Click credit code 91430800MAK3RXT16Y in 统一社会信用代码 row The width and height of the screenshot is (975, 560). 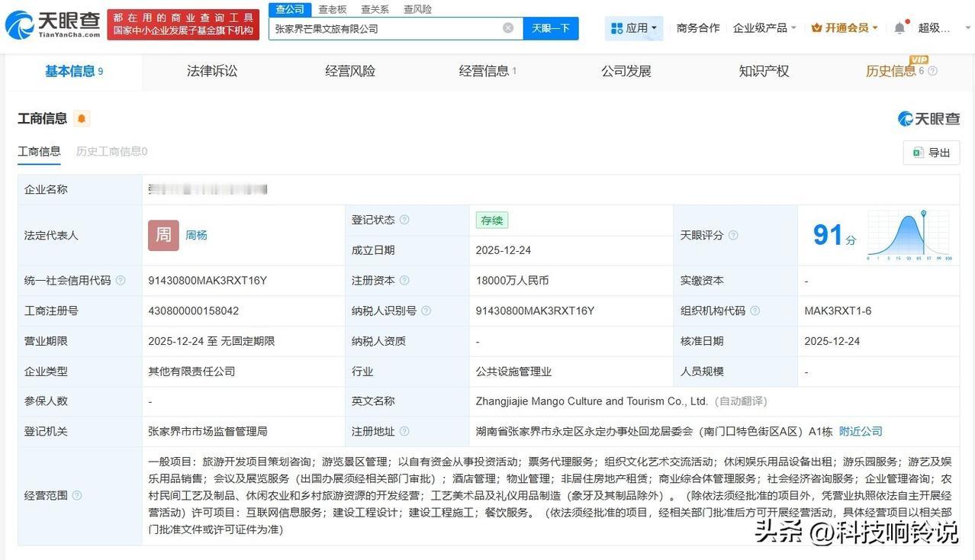tap(208, 281)
